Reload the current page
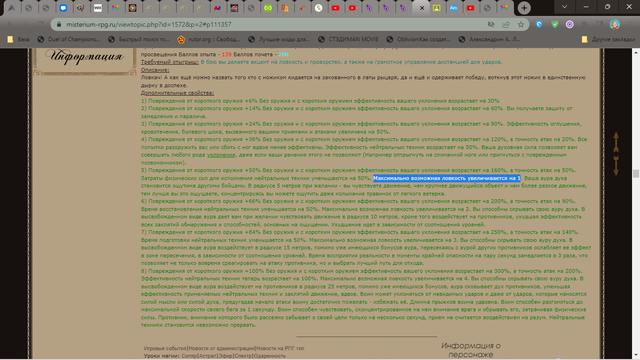The width and height of the screenshot is (640, 360). click(x=40, y=24)
